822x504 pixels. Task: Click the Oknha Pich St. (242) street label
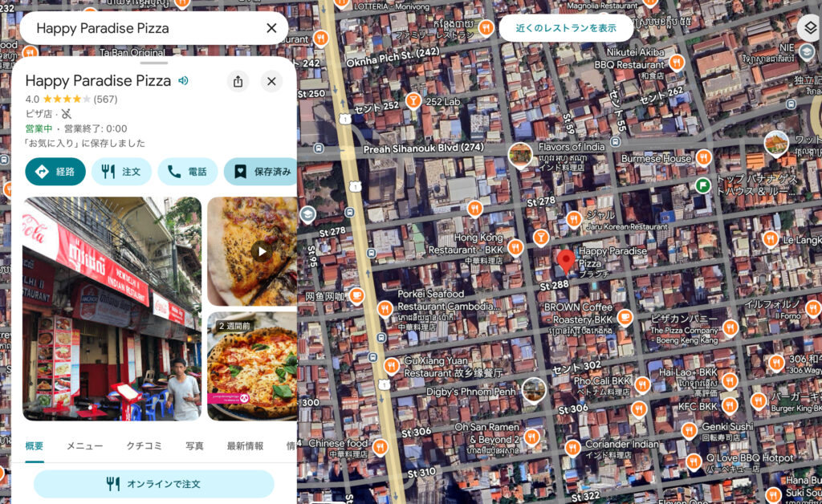(393, 57)
